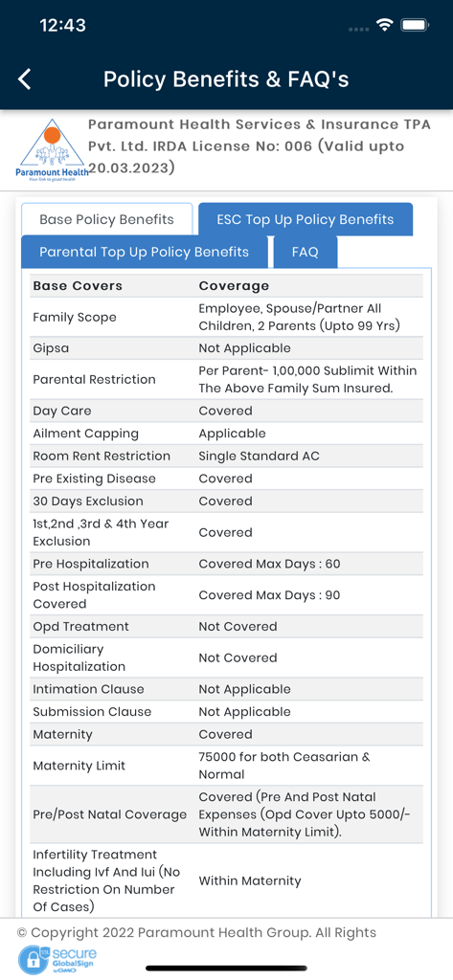
Task: Select Infertility Treatment Including Ivf label
Action: (x=106, y=880)
